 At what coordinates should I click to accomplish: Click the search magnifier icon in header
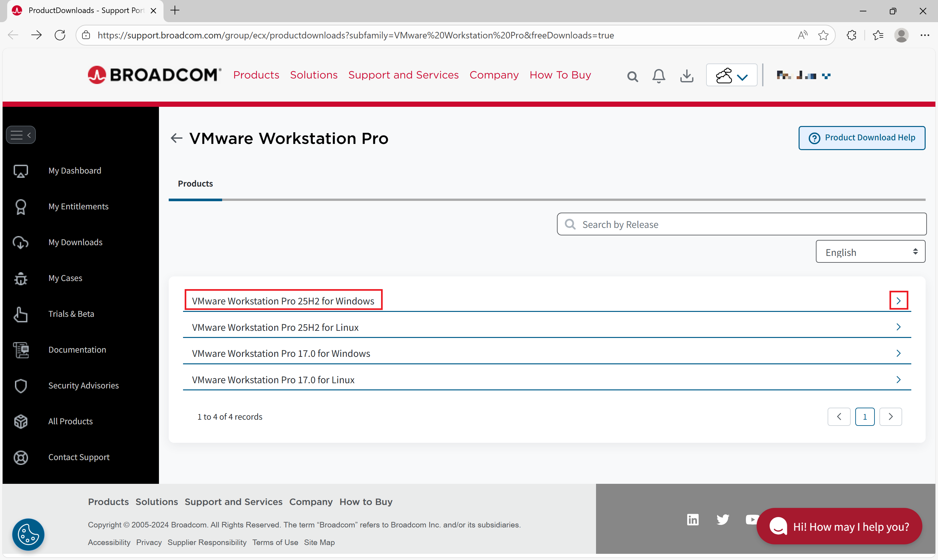point(632,77)
